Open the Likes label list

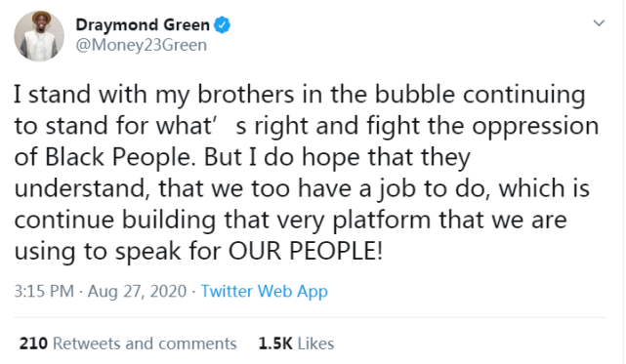[315, 344]
